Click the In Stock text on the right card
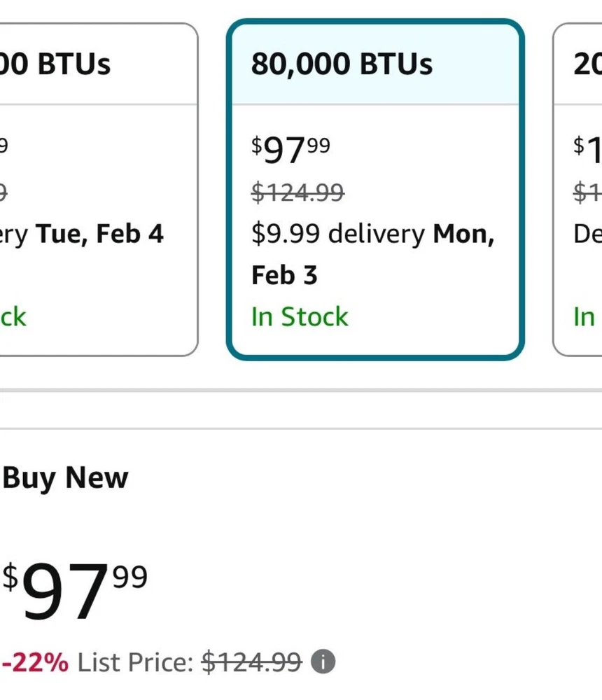602x700 pixels. pos(585,317)
